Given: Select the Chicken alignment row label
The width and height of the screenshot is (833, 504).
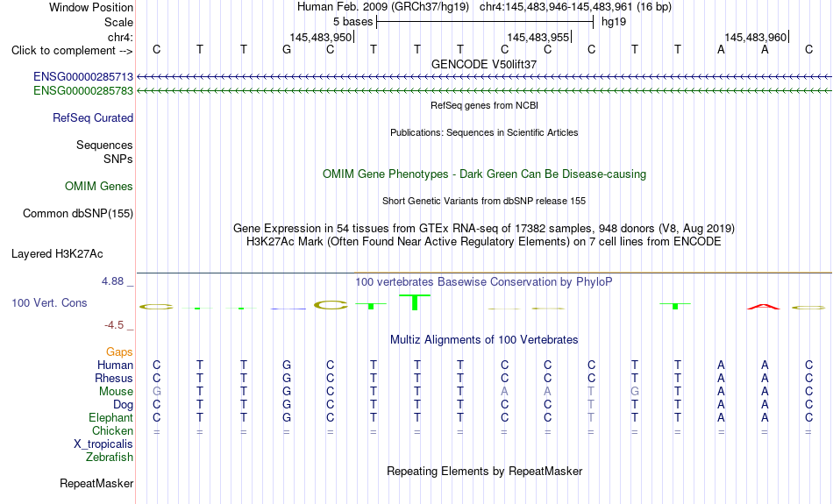Looking at the screenshot, I should pyautogui.click(x=112, y=430).
